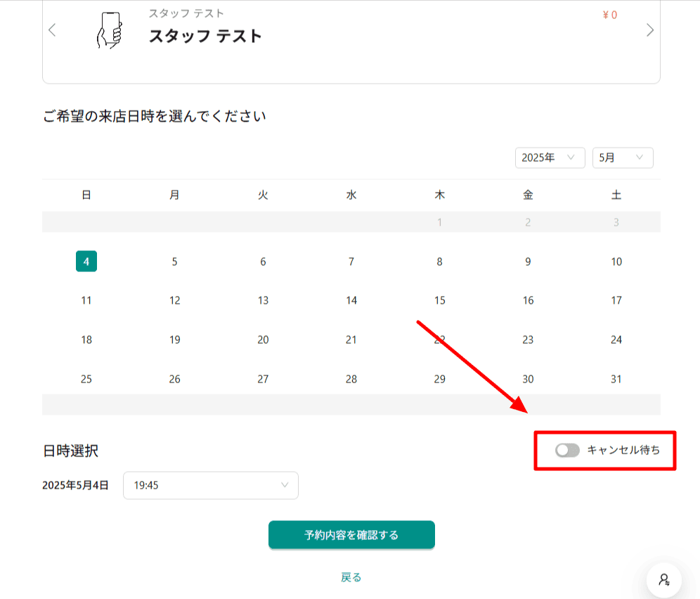700x599 pixels.
Task: Select date 12 in Monday column
Action: pos(174,301)
